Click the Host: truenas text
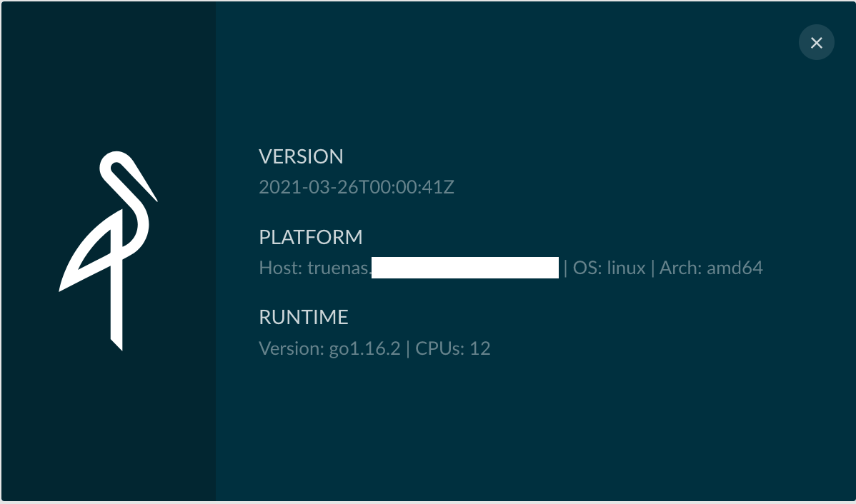This screenshot has width=856, height=504. 315,268
